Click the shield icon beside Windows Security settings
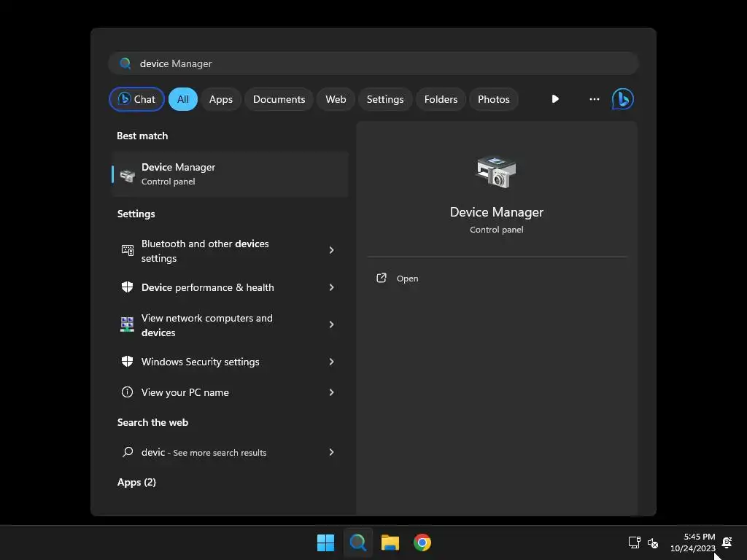The image size is (747, 560). (127, 362)
